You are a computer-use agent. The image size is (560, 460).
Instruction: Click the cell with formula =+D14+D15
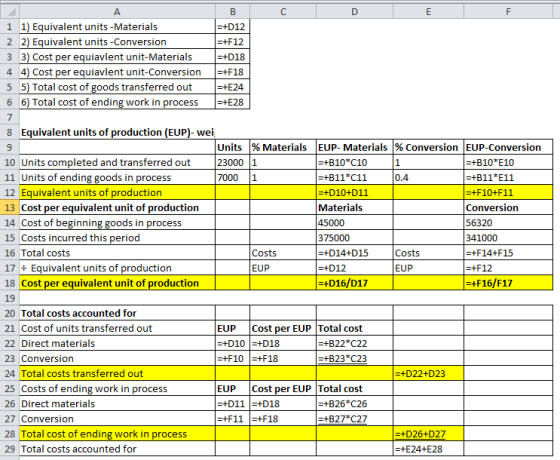click(x=354, y=253)
